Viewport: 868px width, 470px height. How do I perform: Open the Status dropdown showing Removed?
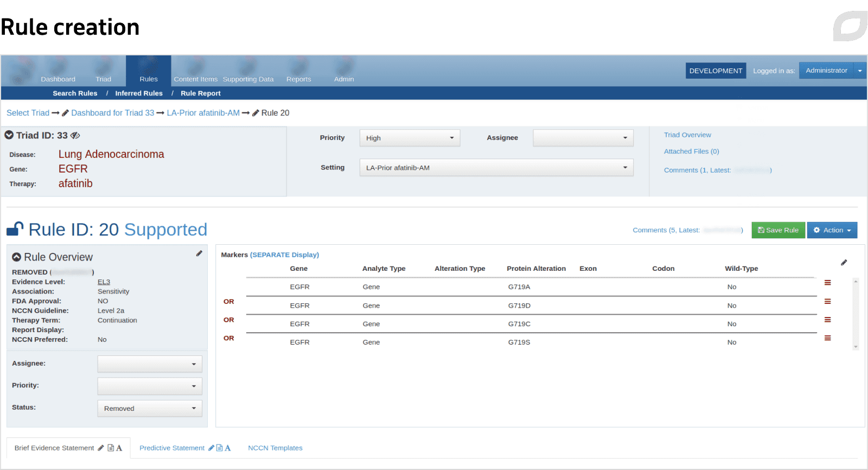coord(150,409)
